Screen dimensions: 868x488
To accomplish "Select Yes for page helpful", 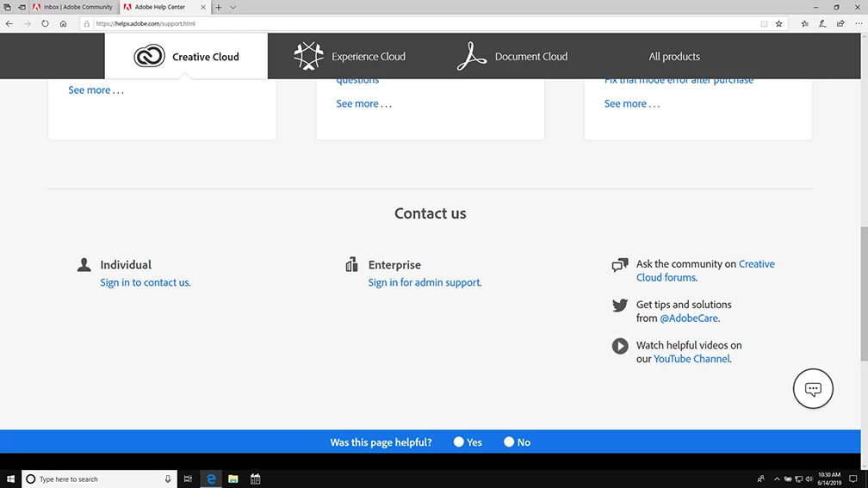I will pyautogui.click(x=458, y=442).
